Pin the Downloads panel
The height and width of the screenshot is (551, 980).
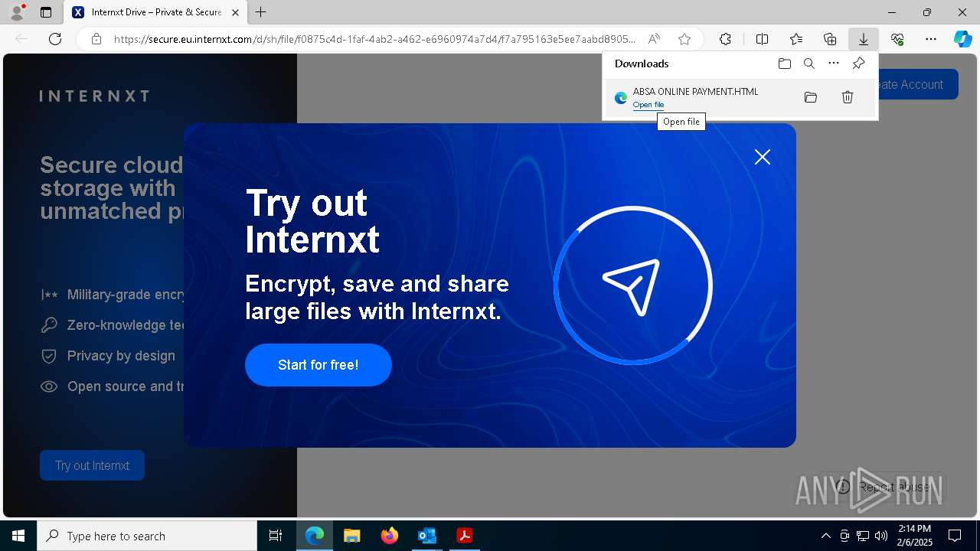coord(858,64)
